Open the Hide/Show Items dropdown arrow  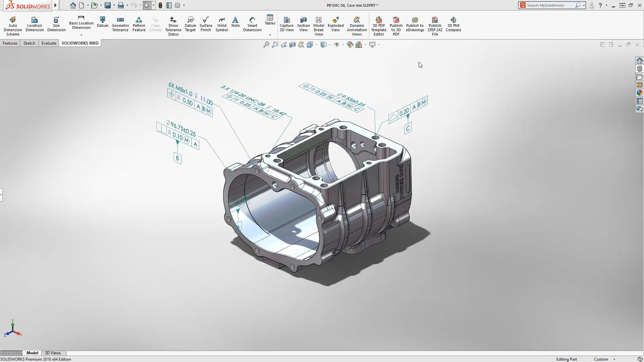click(x=343, y=45)
